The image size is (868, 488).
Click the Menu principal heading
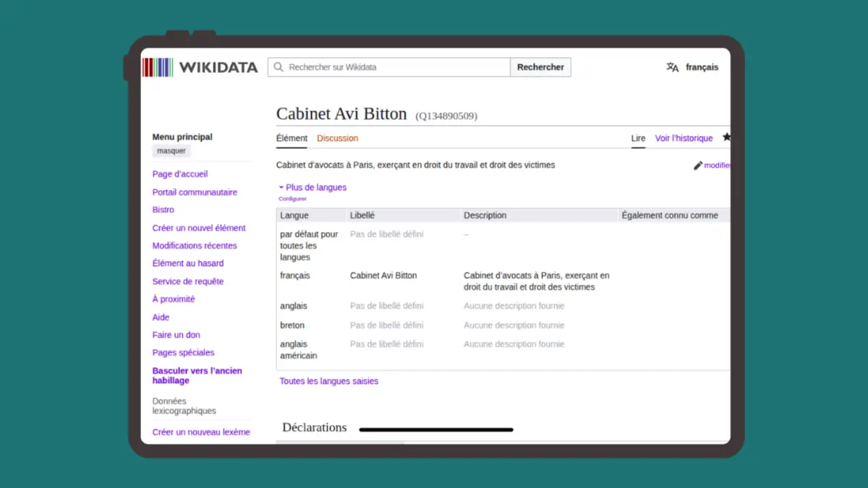pyautogui.click(x=182, y=137)
